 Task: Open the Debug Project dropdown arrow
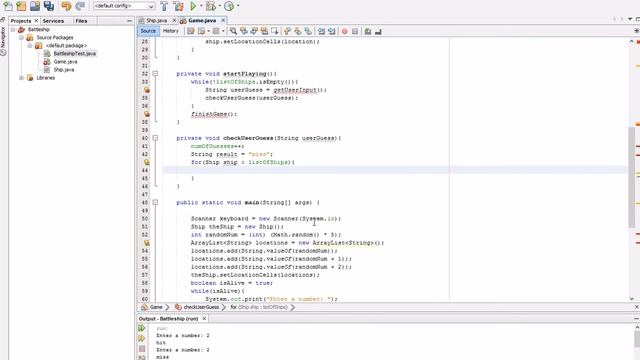click(x=220, y=6)
